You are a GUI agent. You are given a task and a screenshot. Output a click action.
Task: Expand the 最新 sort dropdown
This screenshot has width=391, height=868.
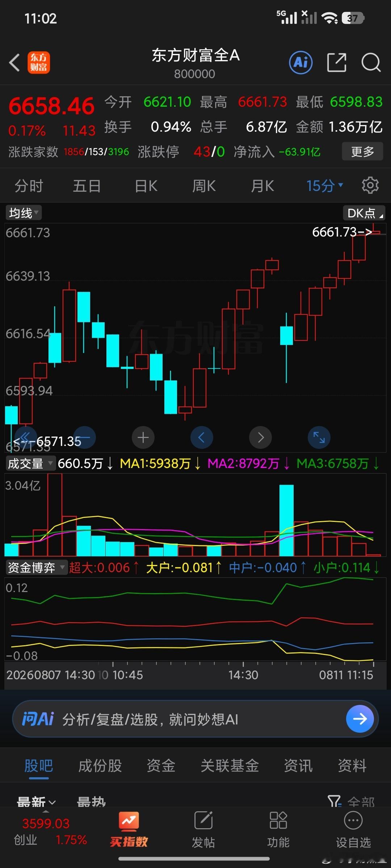point(37,802)
